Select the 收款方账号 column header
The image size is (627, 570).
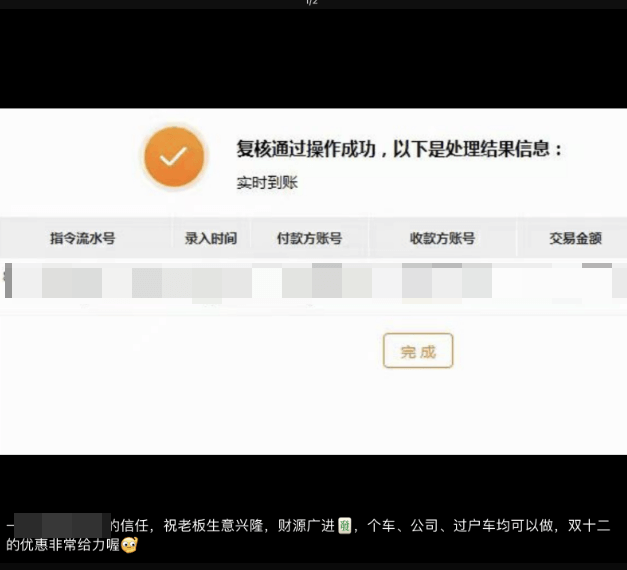(x=442, y=238)
